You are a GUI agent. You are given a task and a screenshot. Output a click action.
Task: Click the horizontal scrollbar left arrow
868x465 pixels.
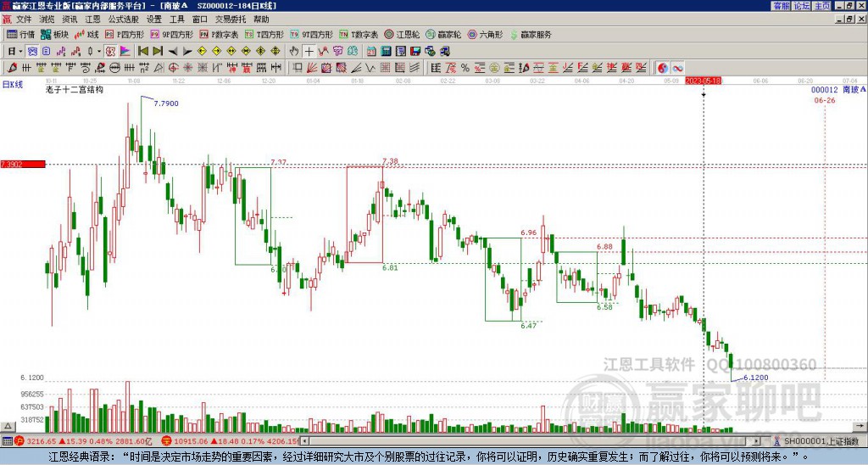[x=305, y=441]
